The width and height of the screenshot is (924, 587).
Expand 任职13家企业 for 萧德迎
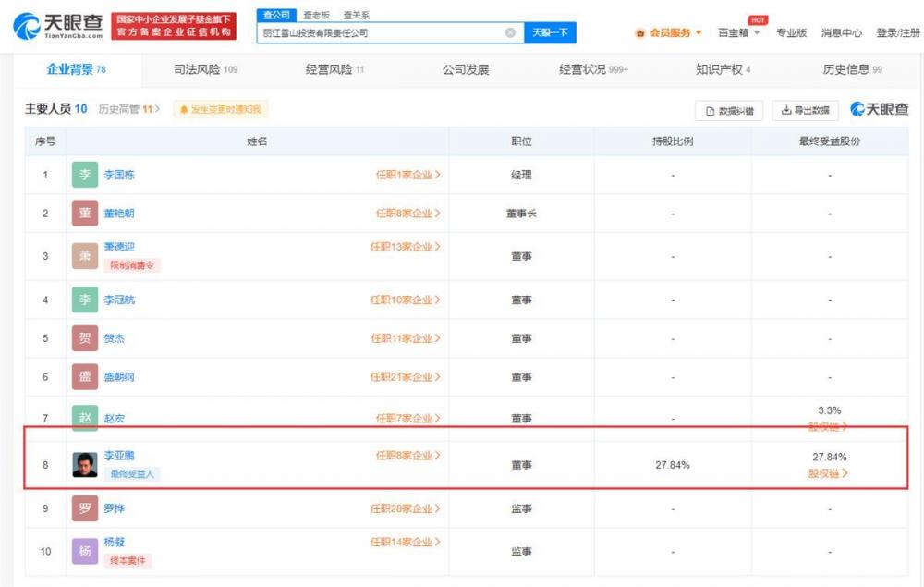(x=405, y=247)
